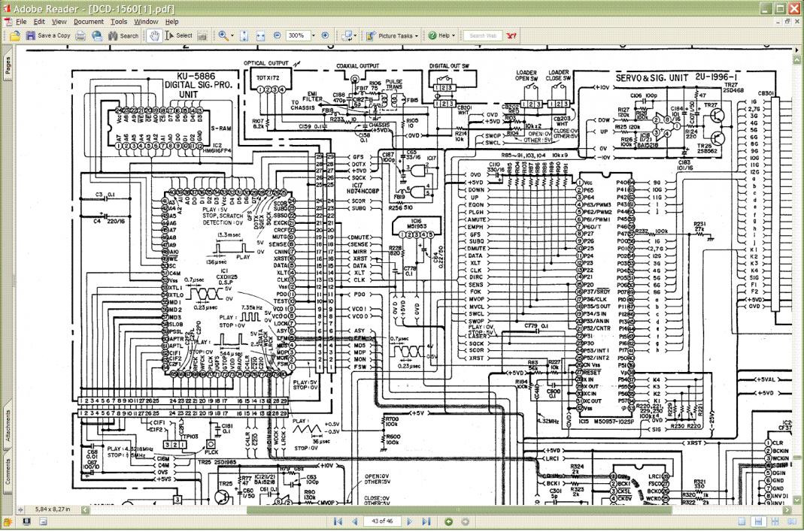Click the Email globe icon in the toolbar

[x=97, y=36]
